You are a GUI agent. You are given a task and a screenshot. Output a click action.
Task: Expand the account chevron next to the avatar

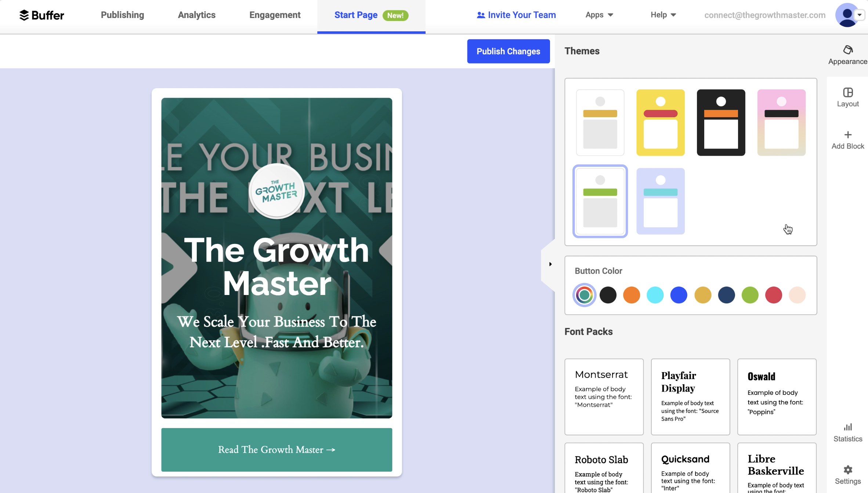[859, 15]
